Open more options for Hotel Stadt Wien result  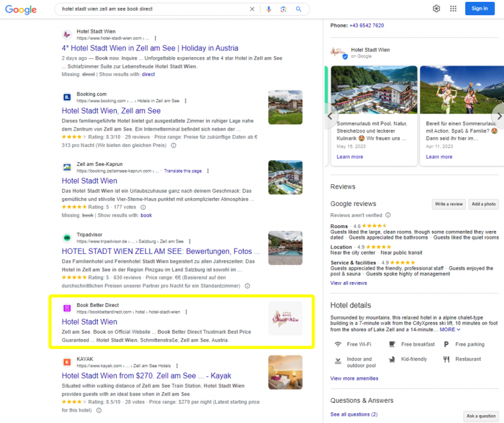[x=156, y=38]
